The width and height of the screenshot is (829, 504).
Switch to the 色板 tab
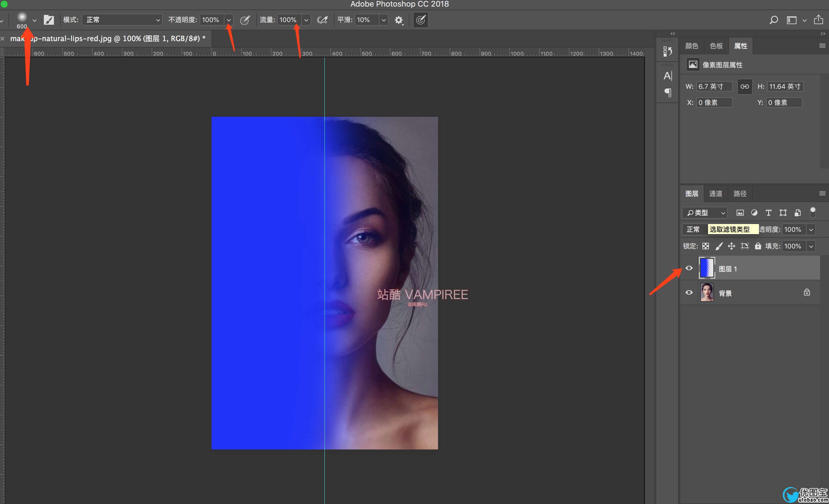[x=716, y=46]
